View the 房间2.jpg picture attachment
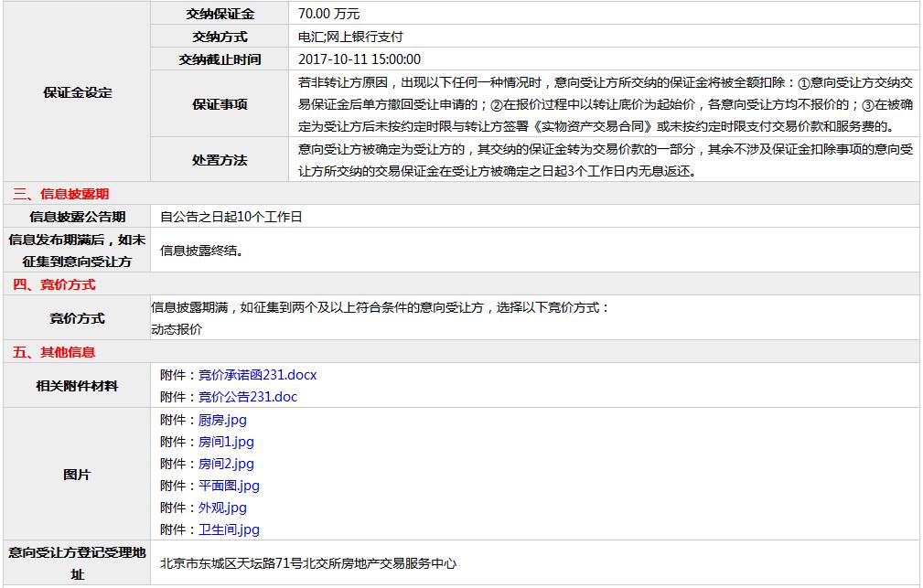Viewport: 923px width, 588px height. (226, 464)
